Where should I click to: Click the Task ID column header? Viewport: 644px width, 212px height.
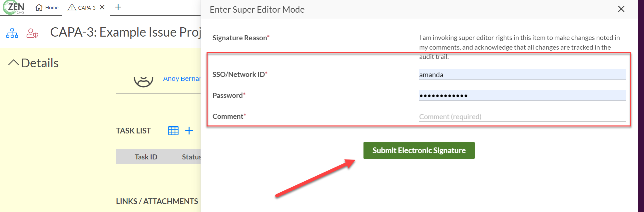pyautogui.click(x=146, y=157)
